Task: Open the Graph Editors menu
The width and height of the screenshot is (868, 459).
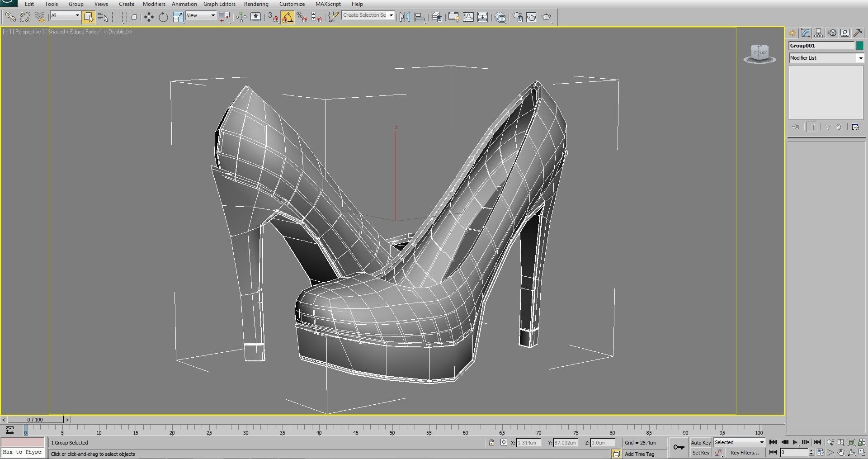Action: [x=219, y=4]
